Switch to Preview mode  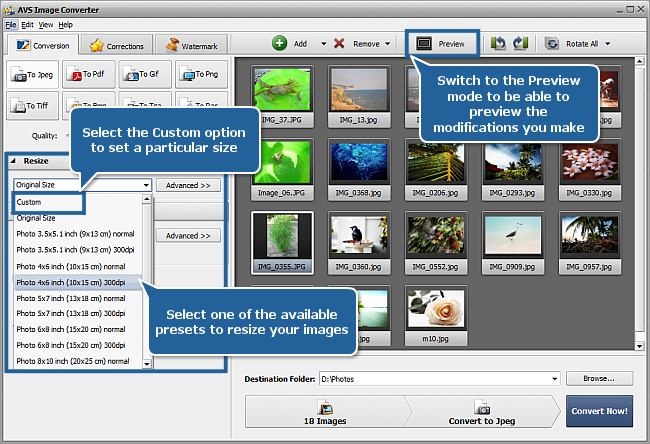point(442,44)
